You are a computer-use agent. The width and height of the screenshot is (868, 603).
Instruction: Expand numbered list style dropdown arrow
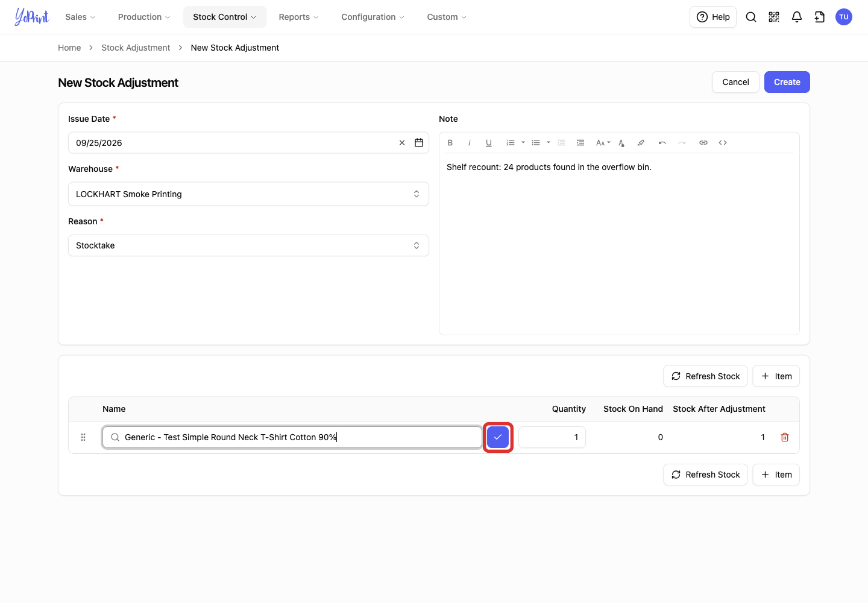click(x=523, y=143)
